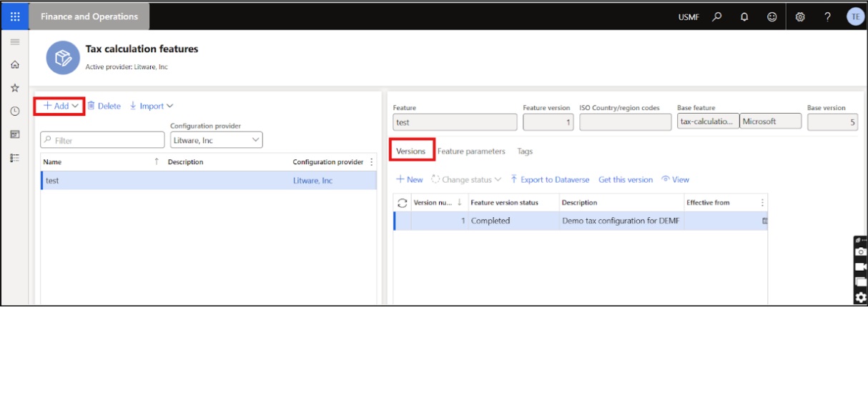868x415 pixels.
Task: Open Modules list icon in sidebar
Action: [14, 157]
